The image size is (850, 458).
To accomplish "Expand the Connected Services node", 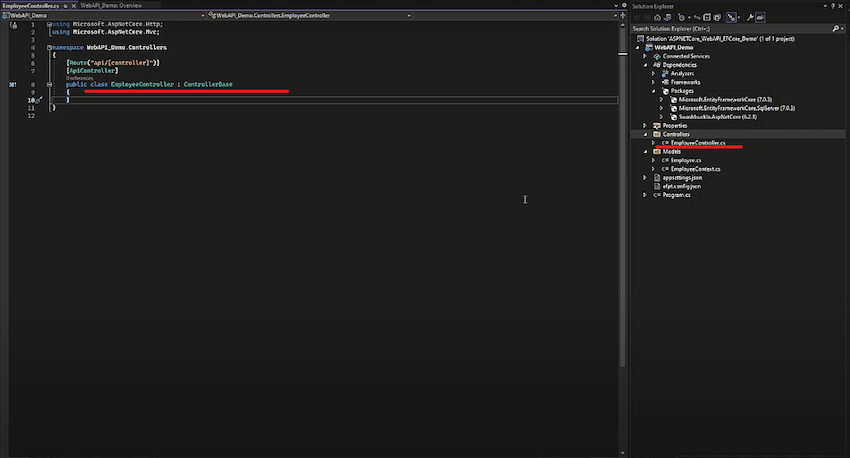I will [645, 56].
